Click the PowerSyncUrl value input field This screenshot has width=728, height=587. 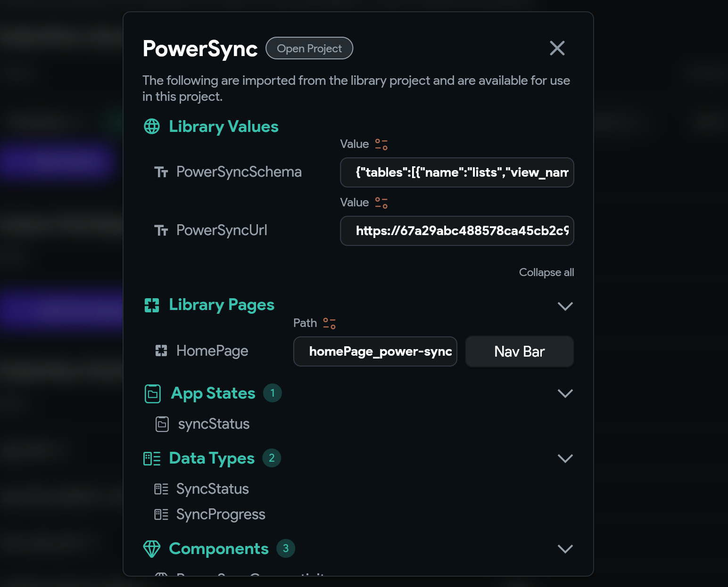[x=457, y=231]
